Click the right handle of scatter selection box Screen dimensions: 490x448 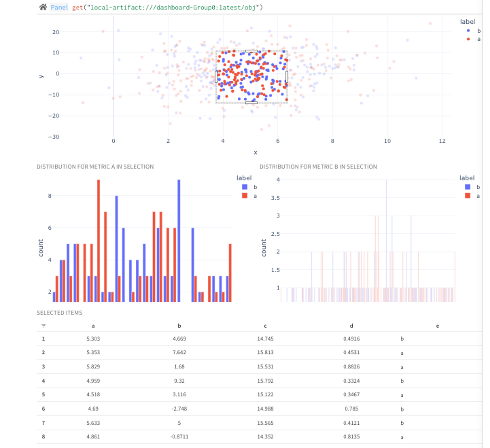[x=287, y=77]
